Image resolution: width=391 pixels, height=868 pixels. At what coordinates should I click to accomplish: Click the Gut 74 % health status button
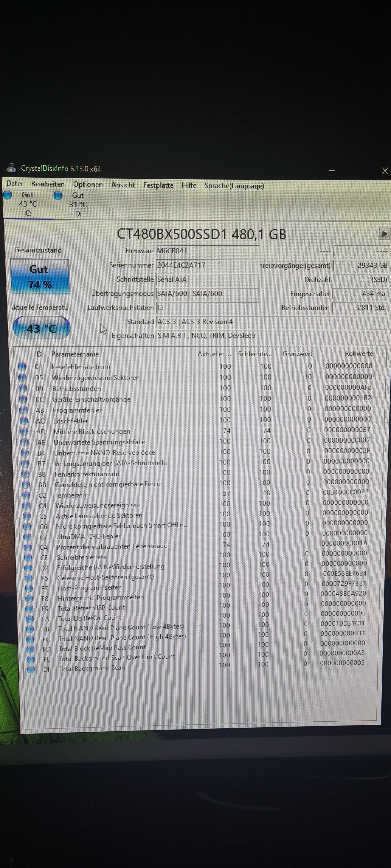pyautogui.click(x=40, y=277)
